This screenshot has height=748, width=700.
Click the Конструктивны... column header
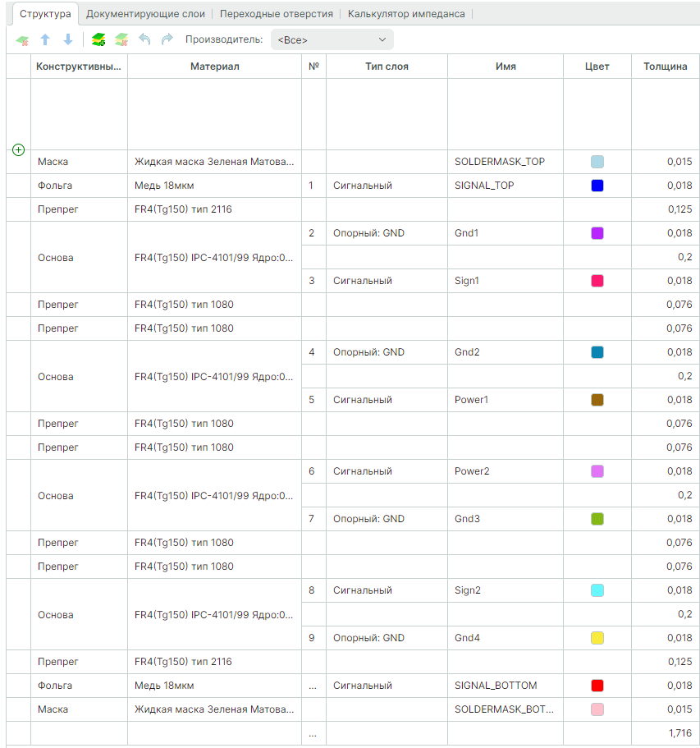pyautogui.click(x=79, y=67)
